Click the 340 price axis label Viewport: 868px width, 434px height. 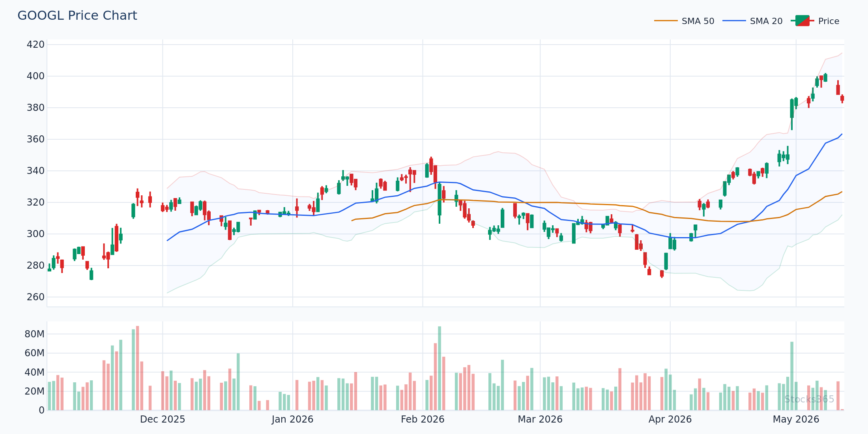pyautogui.click(x=36, y=171)
